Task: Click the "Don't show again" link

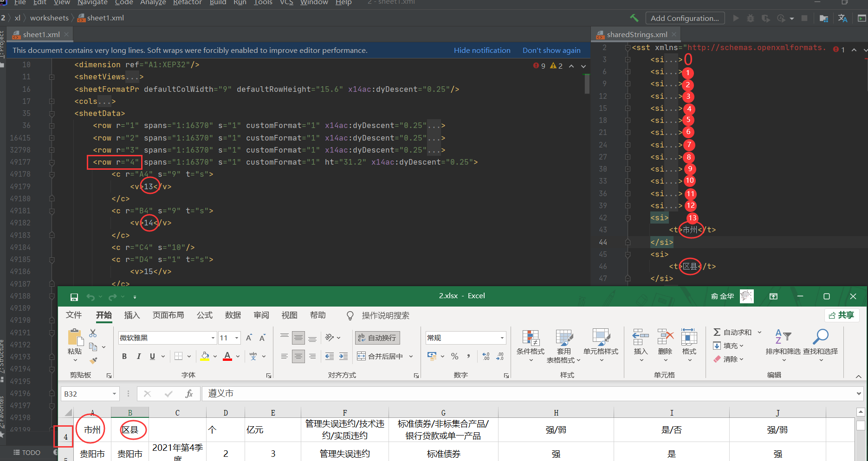Action: pos(551,50)
